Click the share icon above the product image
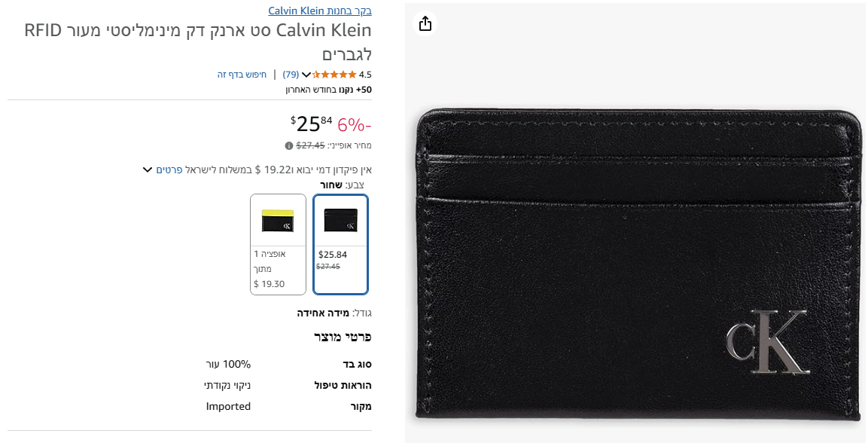868x443 pixels. tap(425, 24)
